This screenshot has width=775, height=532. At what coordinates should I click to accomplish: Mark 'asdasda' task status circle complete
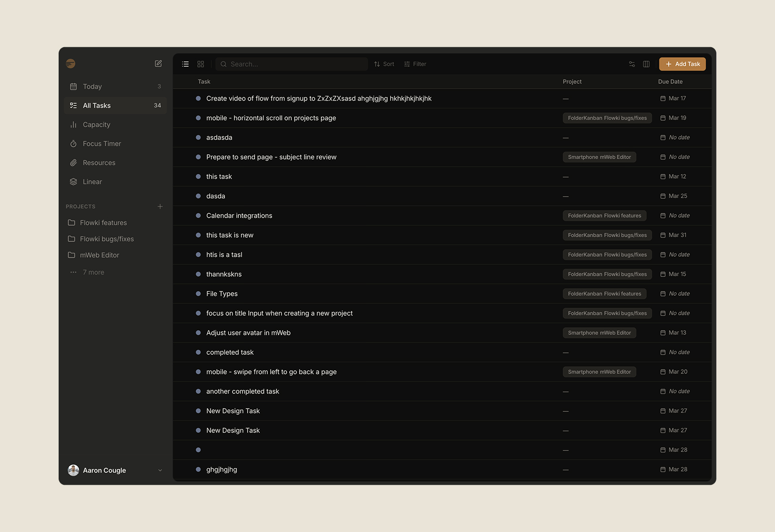(x=198, y=138)
